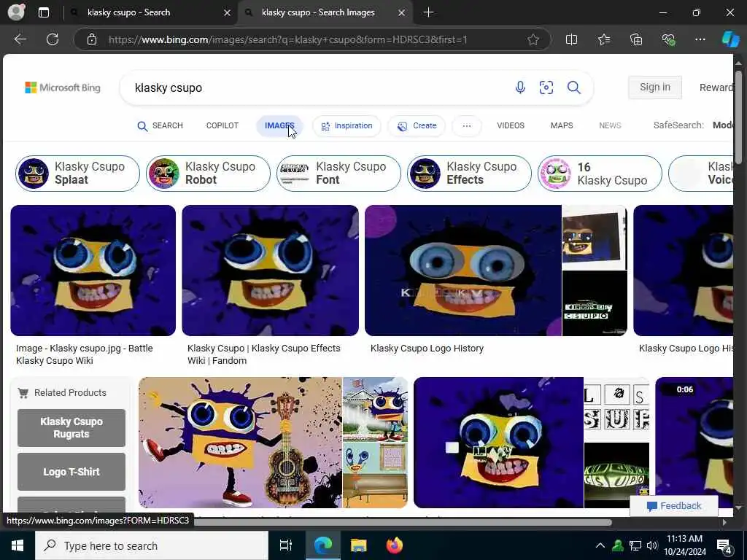
Task: Click 'Type here to search' taskbar box
Action: (x=152, y=545)
